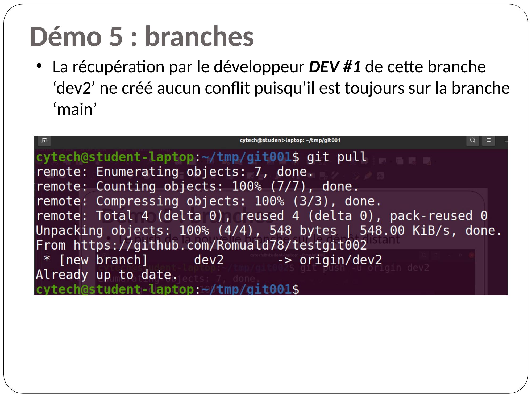The height and width of the screenshot is (399, 532).
Task: Click the 'pack-reused 0' text
Action: click(x=439, y=216)
